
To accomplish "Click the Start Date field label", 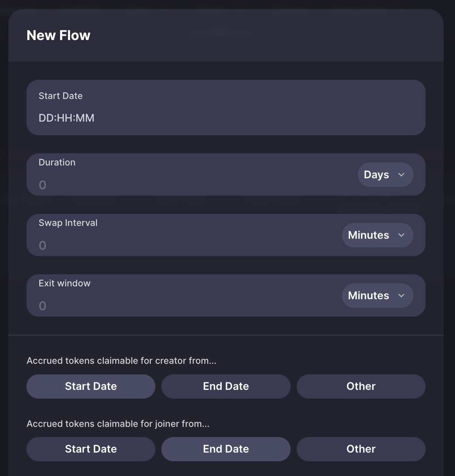I will pos(60,96).
